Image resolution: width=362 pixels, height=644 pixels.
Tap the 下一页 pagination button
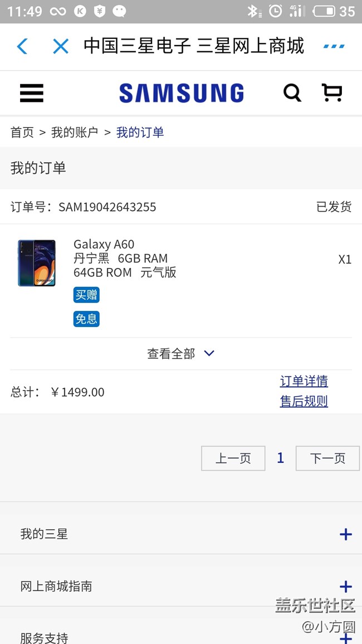327,458
